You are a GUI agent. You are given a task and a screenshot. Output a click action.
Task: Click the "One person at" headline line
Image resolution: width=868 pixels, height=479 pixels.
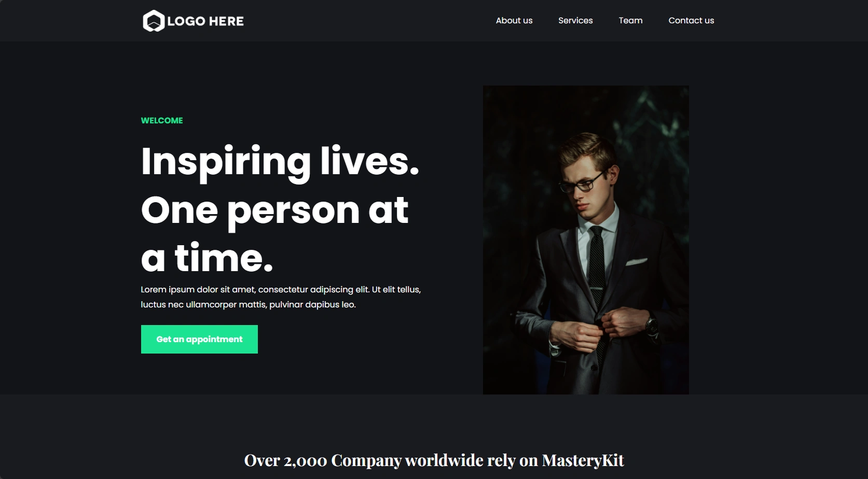[275, 210]
